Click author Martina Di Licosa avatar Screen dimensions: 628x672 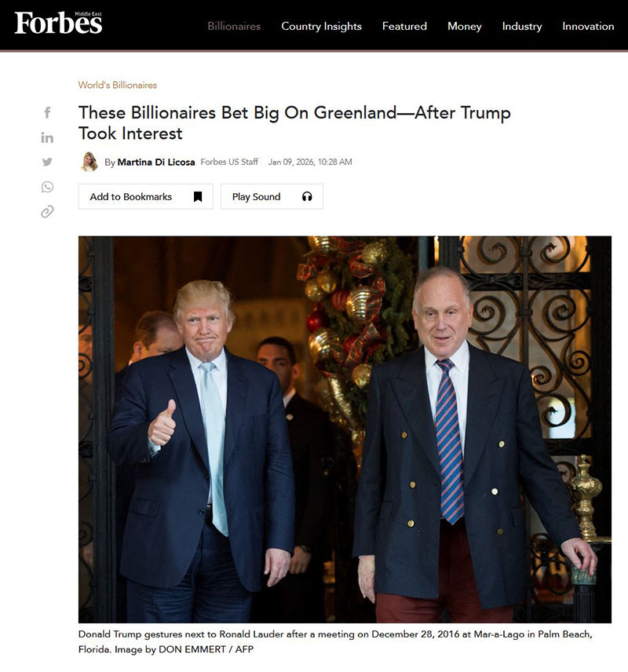(x=89, y=162)
